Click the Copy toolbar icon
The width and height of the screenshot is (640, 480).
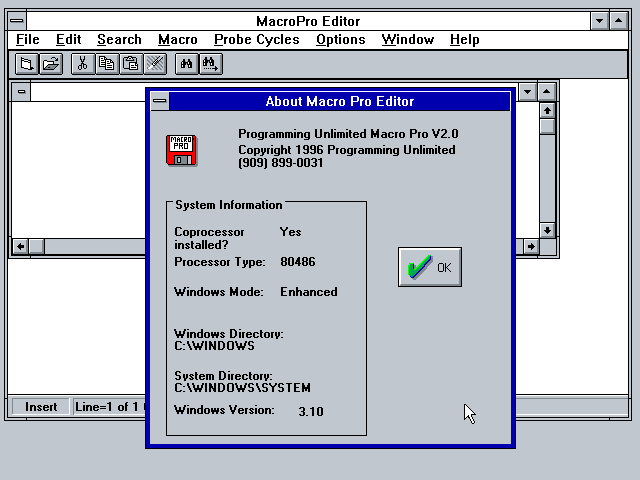pyautogui.click(x=107, y=64)
